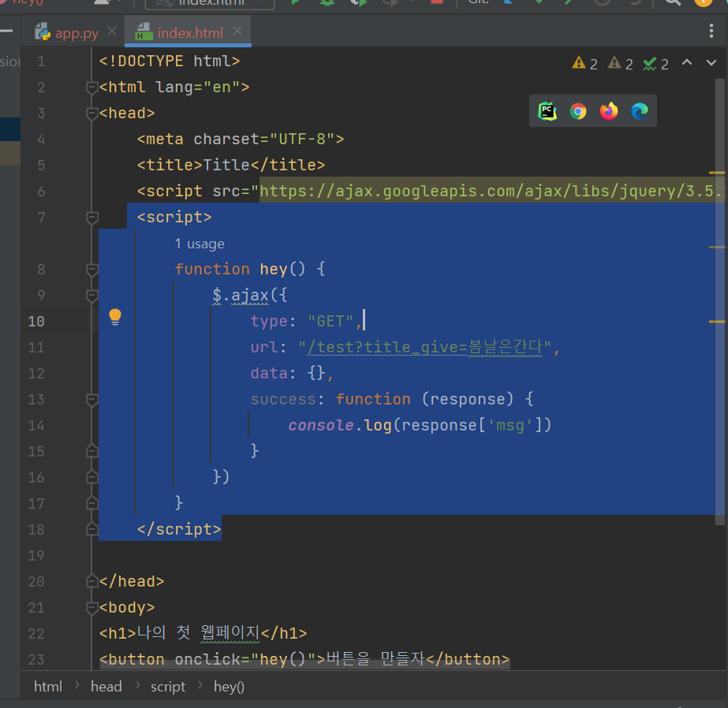Collapse the hey function fold on line 8

92,269
